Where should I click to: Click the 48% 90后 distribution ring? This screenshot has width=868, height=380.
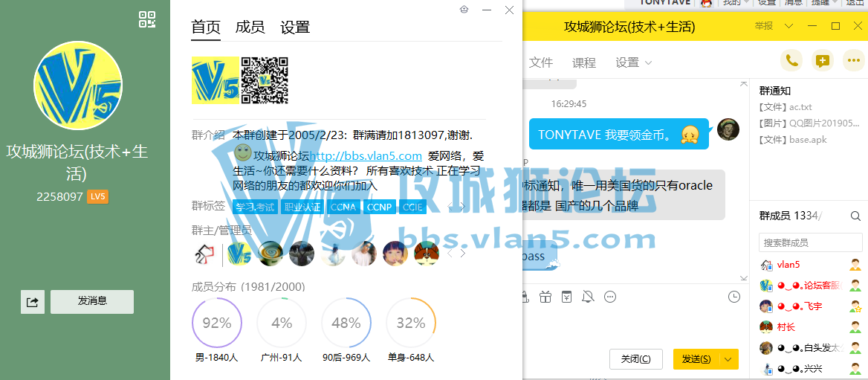346,323
